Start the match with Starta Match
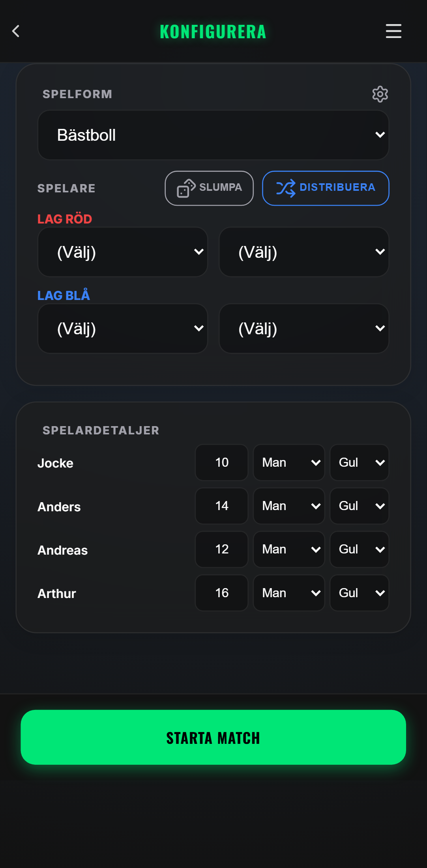The width and height of the screenshot is (427, 868). (213, 737)
